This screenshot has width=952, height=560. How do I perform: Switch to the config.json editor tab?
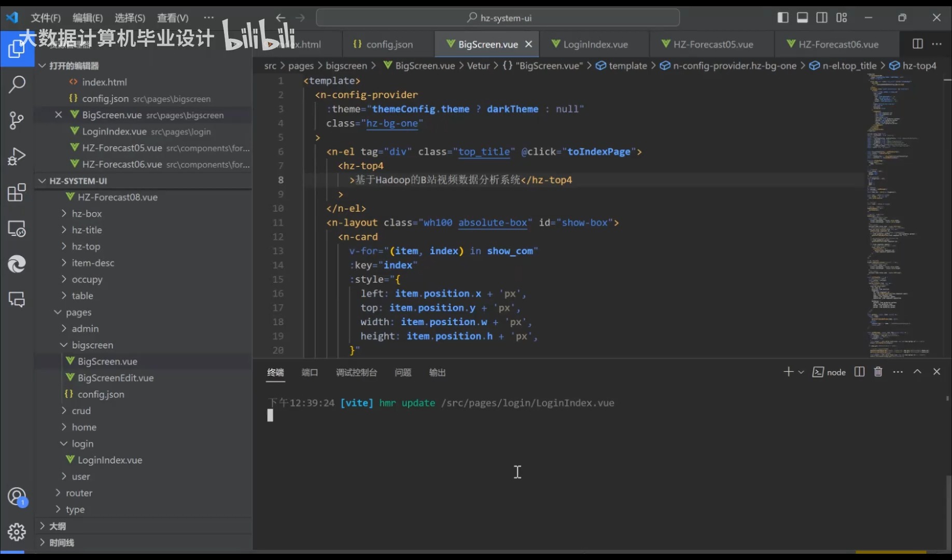(x=388, y=44)
